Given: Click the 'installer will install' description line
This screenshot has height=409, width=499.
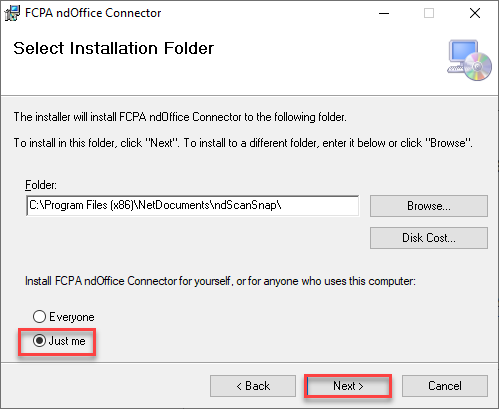Looking at the screenshot, I should click(180, 117).
